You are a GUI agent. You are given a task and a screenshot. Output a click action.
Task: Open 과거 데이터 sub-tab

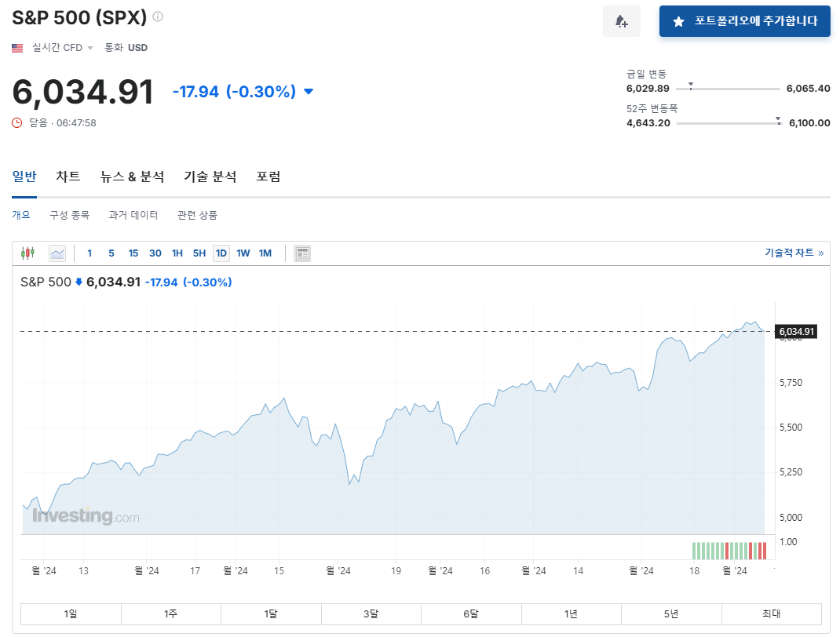(x=133, y=215)
